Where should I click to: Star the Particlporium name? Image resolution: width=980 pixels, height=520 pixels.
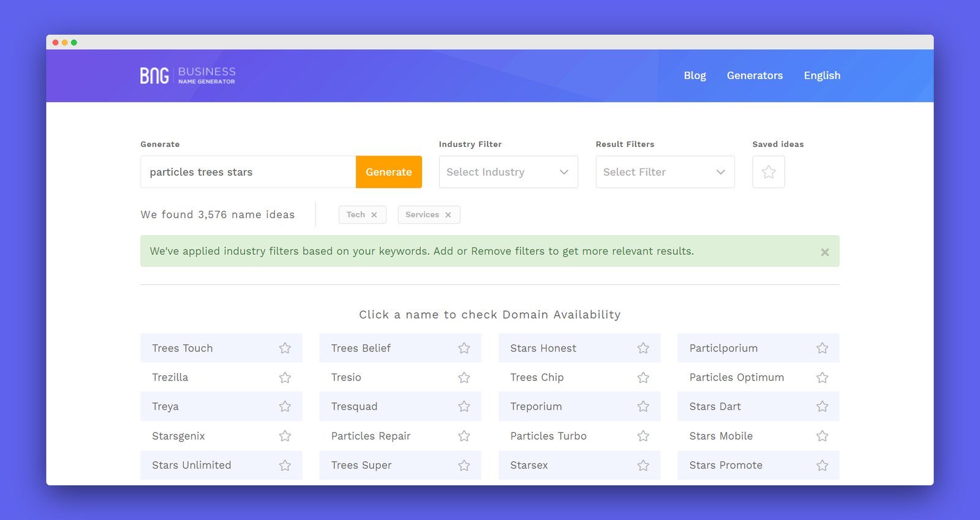tap(822, 348)
